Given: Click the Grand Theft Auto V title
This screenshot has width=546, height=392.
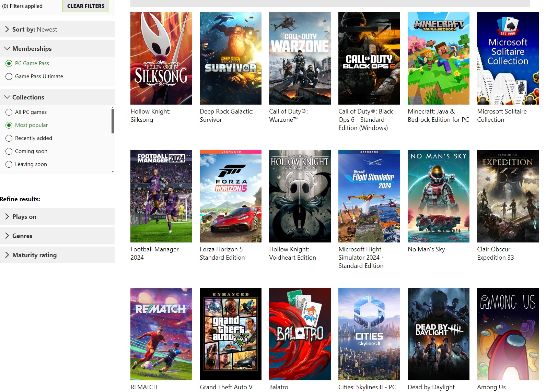Looking at the screenshot, I should [226, 387].
